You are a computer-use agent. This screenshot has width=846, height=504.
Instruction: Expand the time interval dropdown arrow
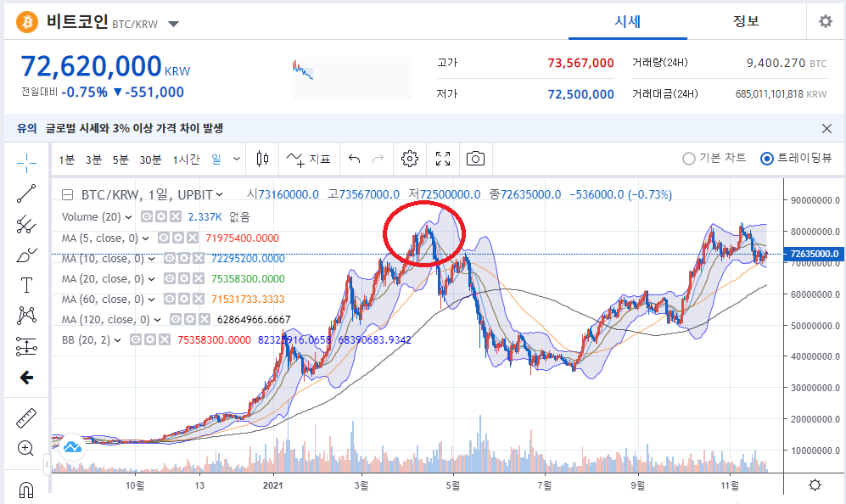tap(236, 159)
